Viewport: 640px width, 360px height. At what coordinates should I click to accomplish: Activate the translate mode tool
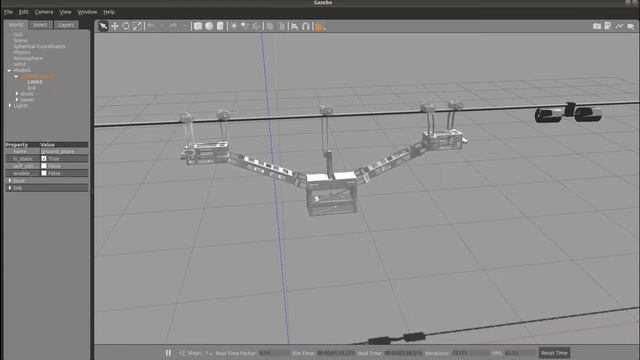pyautogui.click(x=115, y=26)
